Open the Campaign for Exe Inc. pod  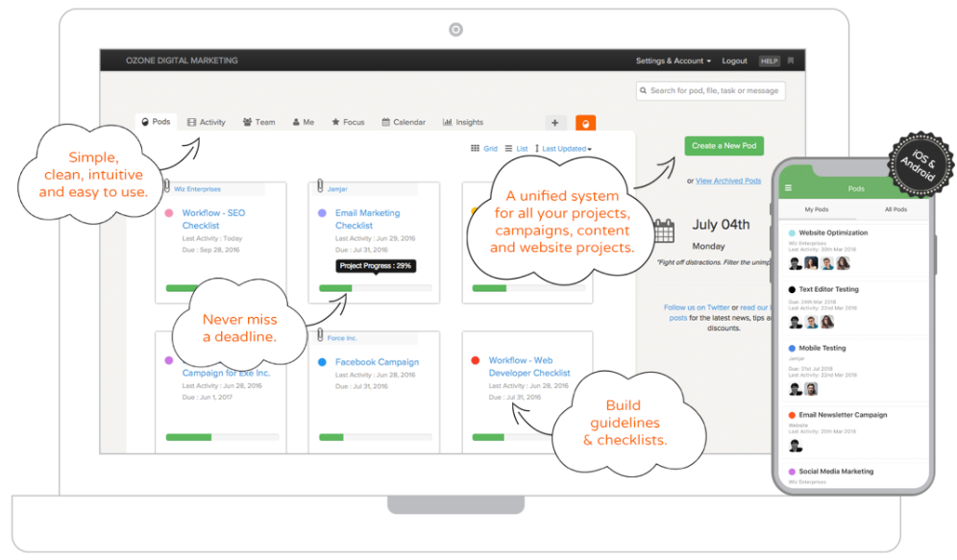pyautogui.click(x=226, y=373)
